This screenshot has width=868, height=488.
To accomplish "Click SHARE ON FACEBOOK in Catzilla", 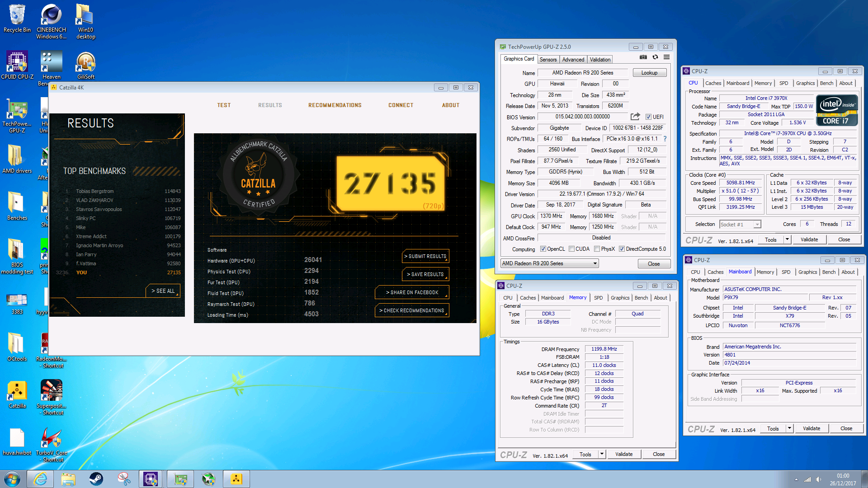I will click(412, 292).
